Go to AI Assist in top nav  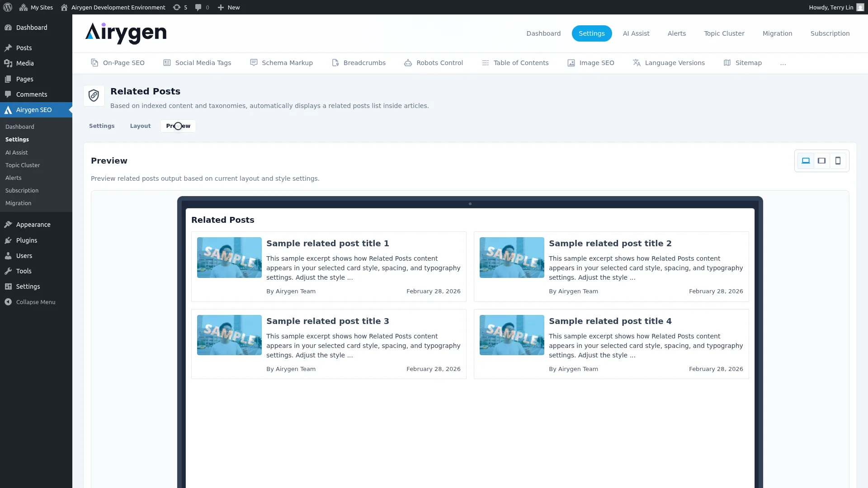(x=636, y=33)
